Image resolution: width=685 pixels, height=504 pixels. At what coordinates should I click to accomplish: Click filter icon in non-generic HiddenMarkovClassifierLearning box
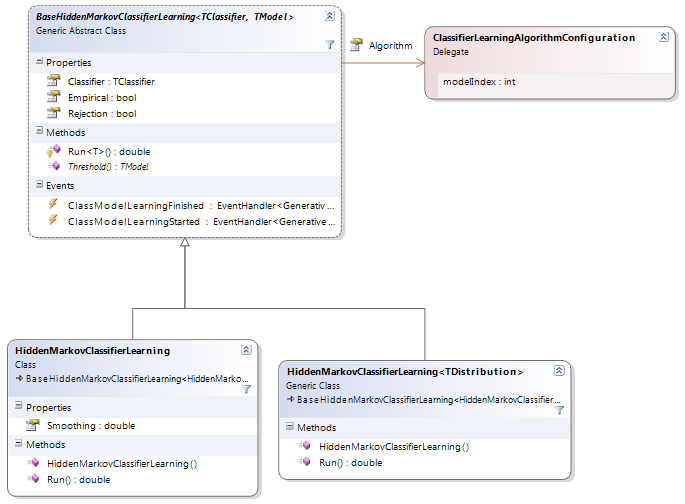(x=246, y=389)
